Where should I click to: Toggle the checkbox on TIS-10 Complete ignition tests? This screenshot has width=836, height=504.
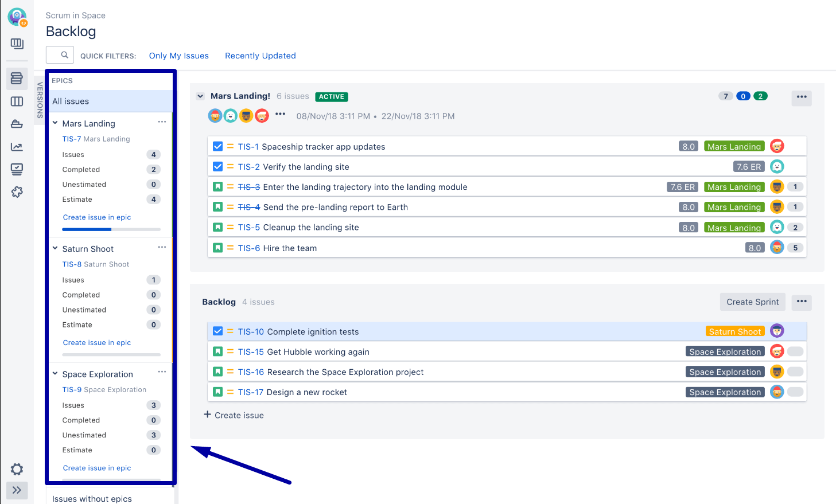click(217, 331)
